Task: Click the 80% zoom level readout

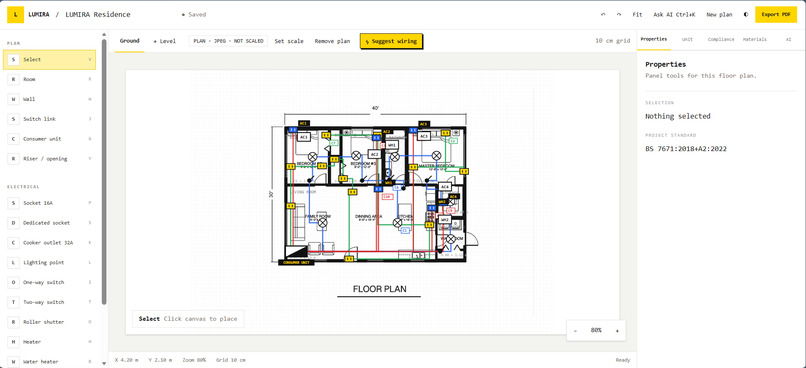Action: click(596, 330)
